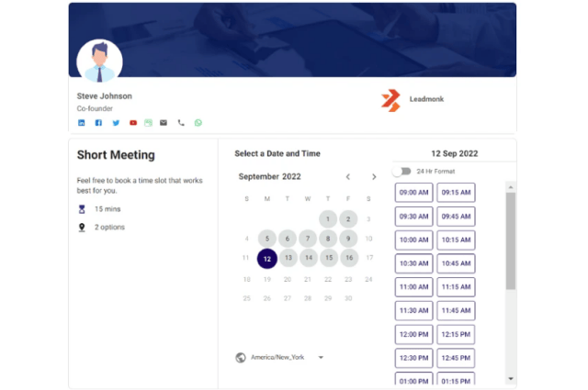Click the time slots scrollbar down arrow
The height and width of the screenshot is (390, 588).
(511, 379)
